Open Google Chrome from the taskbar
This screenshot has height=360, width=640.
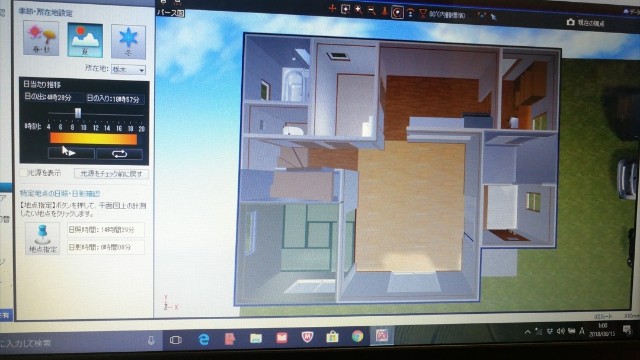point(358,336)
